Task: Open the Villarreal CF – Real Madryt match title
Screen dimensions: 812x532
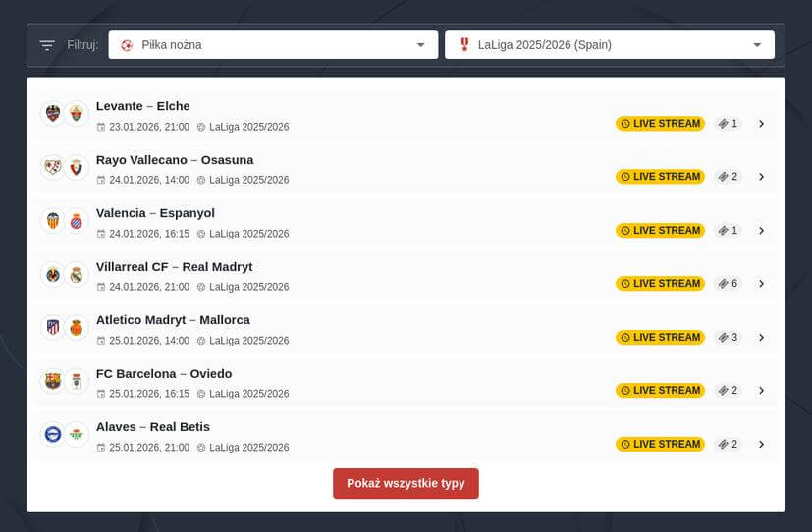Action: click(175, 267)
